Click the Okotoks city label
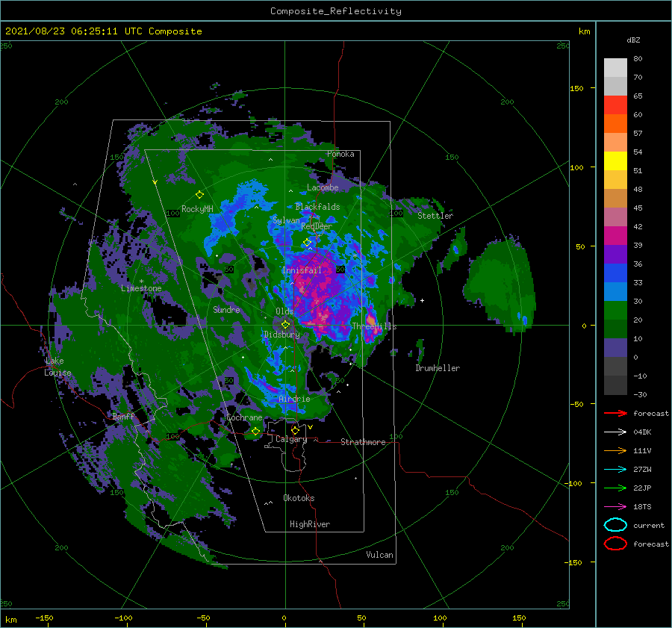This screenshot has width=672, height=628. click(299, 498)
